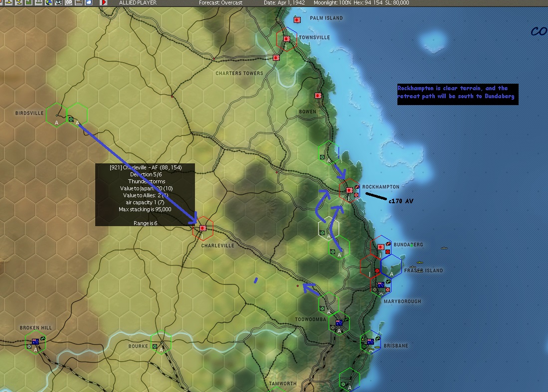Click the BRISBANE map label
The height and width of the screenshot is (392, 548).
(x=395, y=346)
